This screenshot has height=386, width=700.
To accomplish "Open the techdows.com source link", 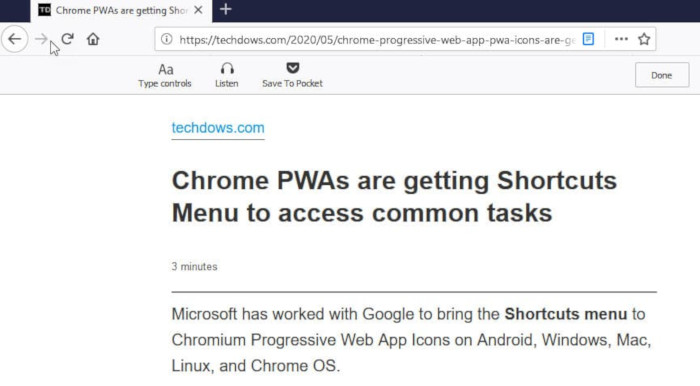I will [x=218, y=128].
